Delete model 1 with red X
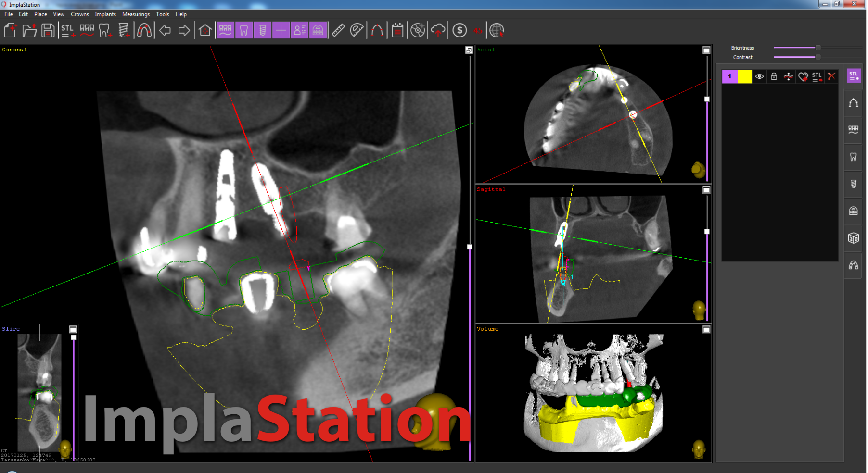The height and width of the screenshot is (473, 868). pyautogui.click(x=831, y=77)
